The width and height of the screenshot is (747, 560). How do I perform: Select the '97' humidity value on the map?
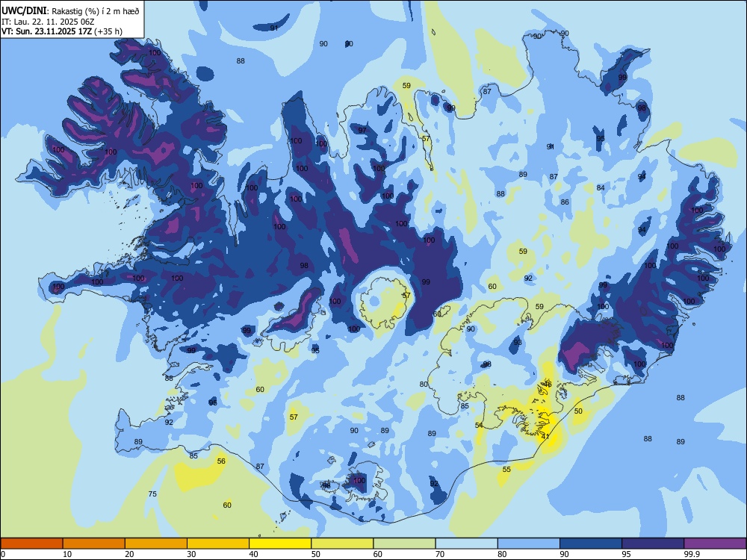(x=362, y=130)
